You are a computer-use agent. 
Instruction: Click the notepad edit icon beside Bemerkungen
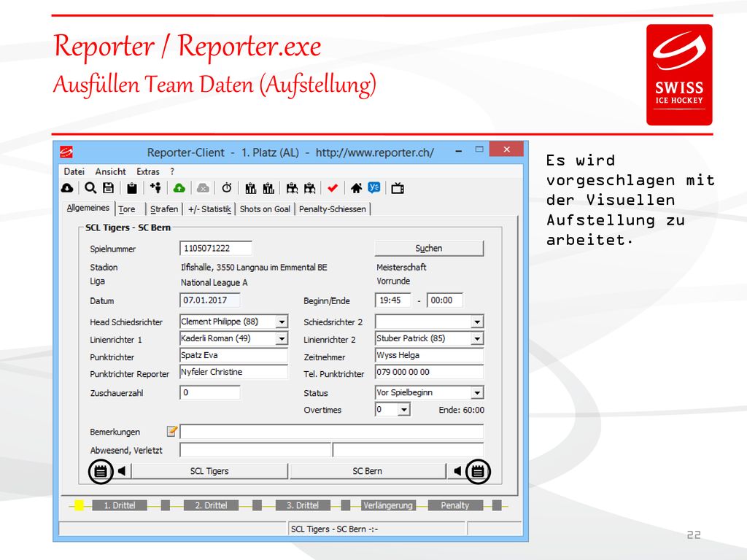pyautogui.click(x=172, y=432)
